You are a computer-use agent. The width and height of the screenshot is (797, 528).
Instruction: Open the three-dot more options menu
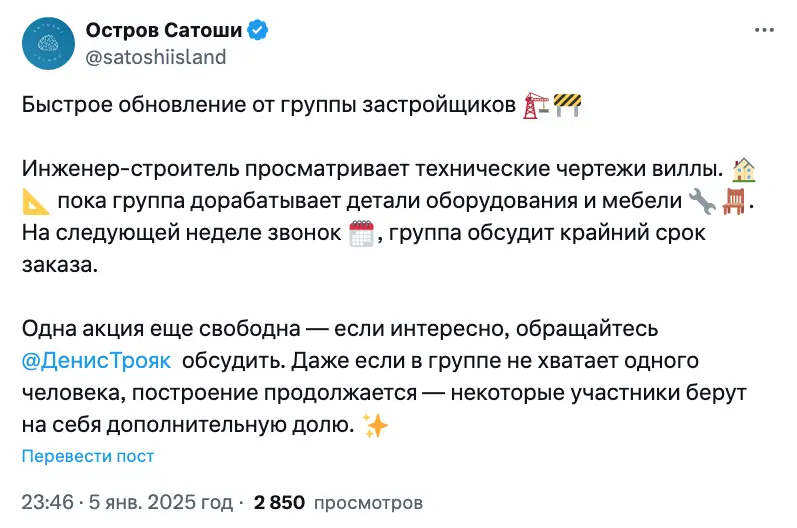[x=764, y=30]
